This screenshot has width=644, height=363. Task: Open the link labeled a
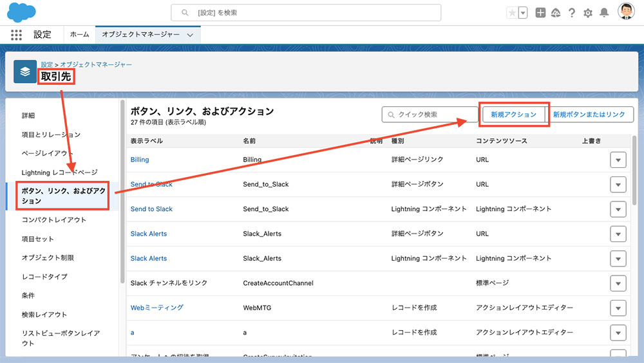click(132, 333)
